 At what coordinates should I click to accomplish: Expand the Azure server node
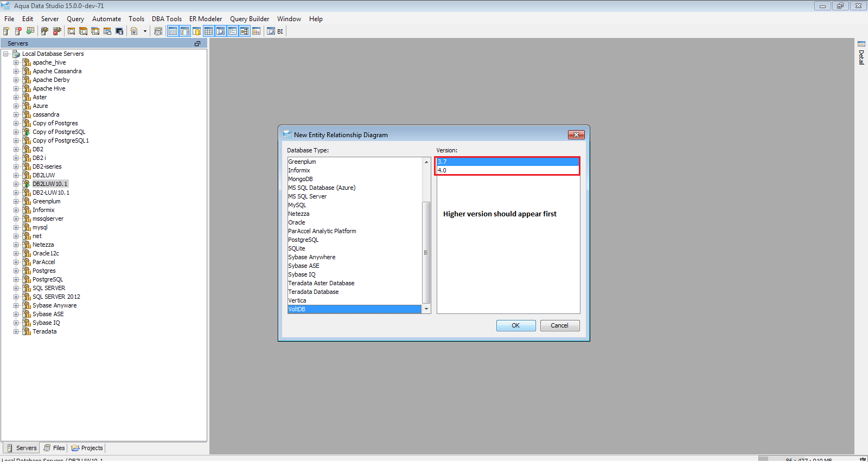16,106
